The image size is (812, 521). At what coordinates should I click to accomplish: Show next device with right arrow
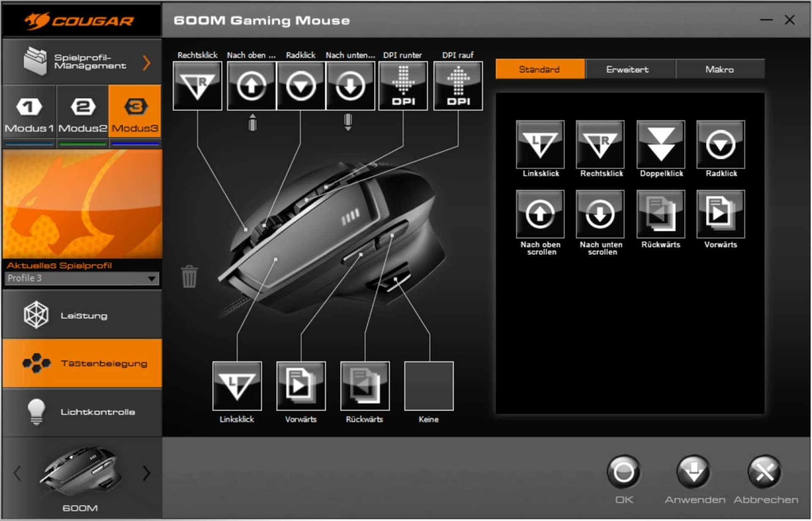pos(146,473)
